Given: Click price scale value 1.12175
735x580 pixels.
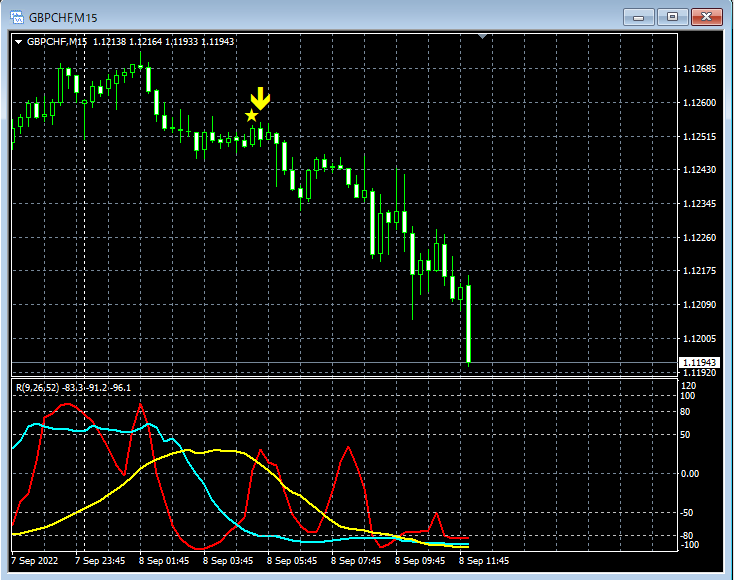Looking at the screenshot, I should (x=699, y=271).
